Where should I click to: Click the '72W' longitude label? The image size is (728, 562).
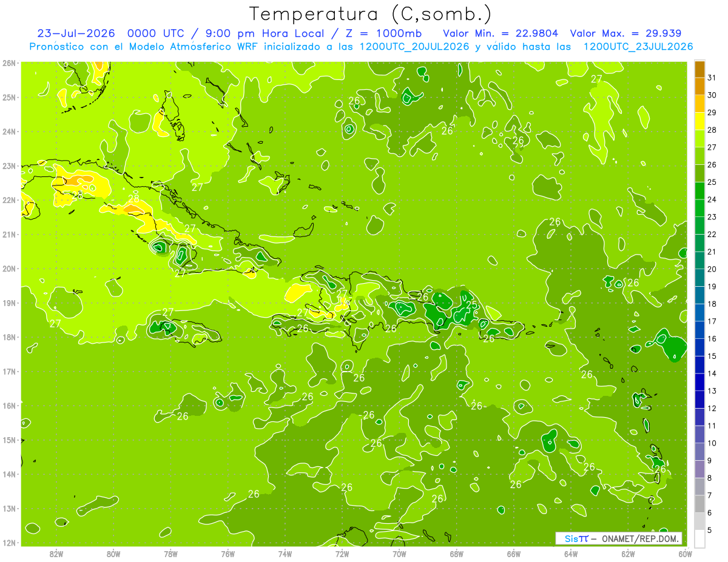pos(342,554)
